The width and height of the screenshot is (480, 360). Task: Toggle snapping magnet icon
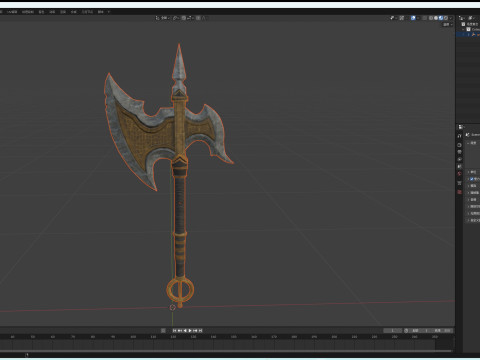click(x=184, y=18)
